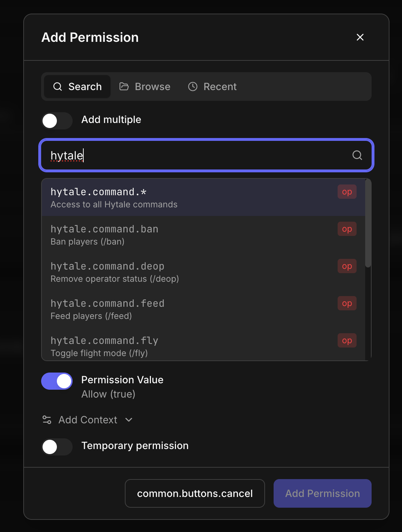
Task: Click the op badge on hytale.command.feed
Action: tap(347, 303)
